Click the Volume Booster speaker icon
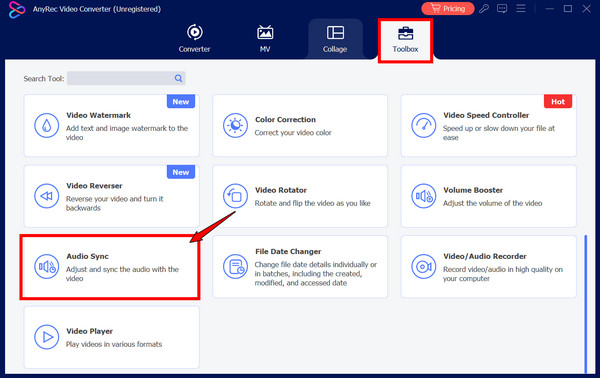 click(423, 196)
